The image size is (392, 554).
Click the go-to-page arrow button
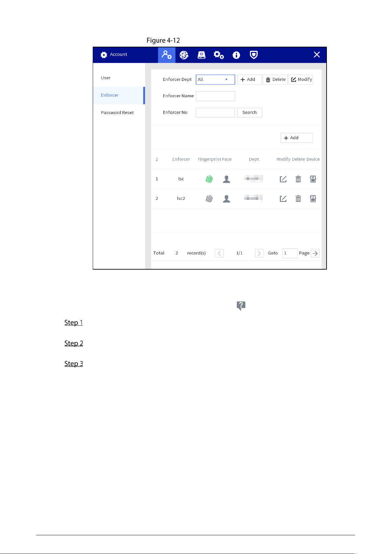click(x=315, y=253)
